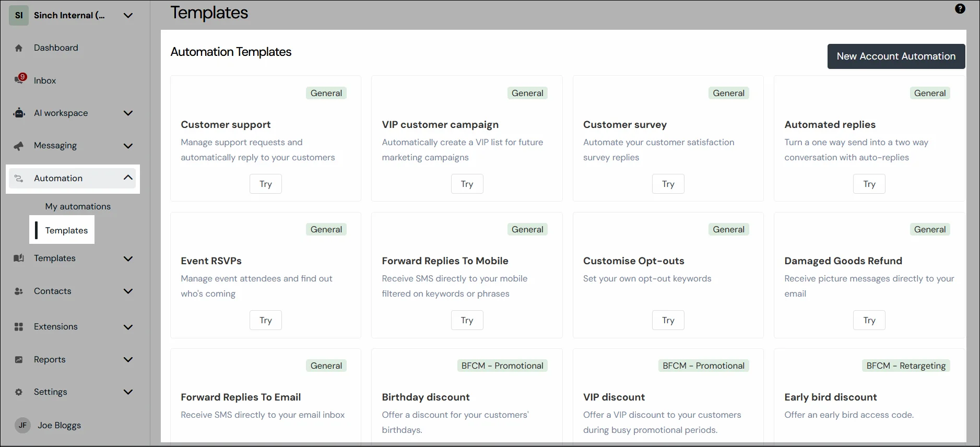
Task: Click the Automation Templates heading
Action: coord(231,52)
